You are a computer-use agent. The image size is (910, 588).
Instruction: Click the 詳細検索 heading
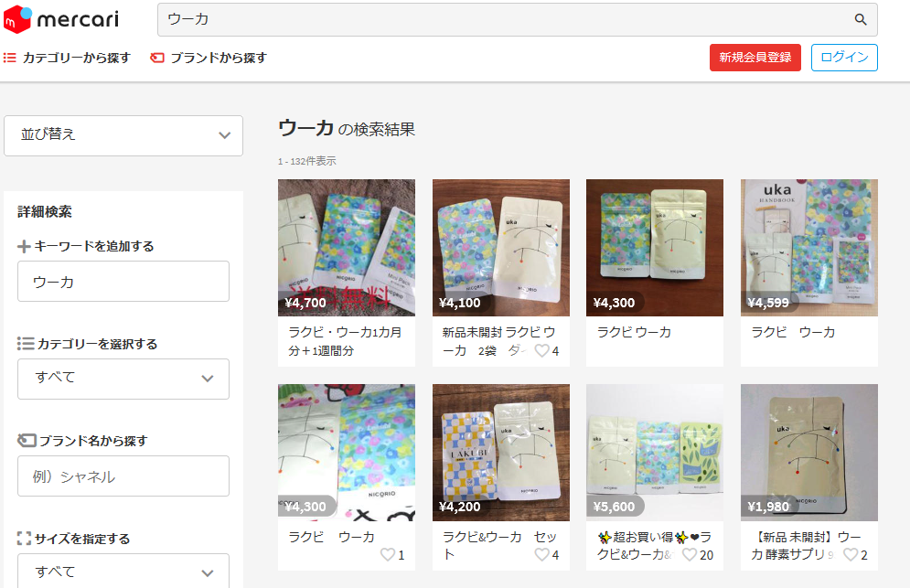tap(45, 212)
